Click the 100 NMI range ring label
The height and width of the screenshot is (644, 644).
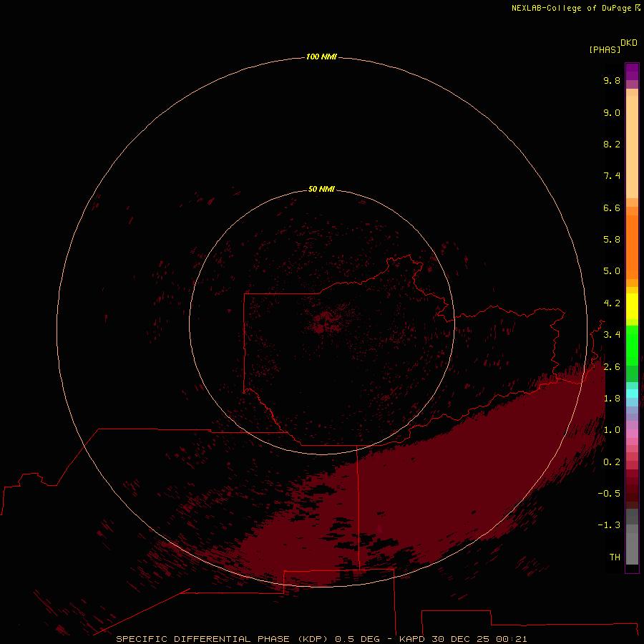(x=321, y=57)
